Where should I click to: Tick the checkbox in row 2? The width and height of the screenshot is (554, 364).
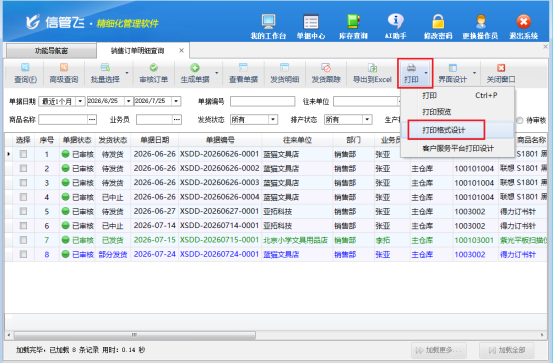coord(23,168)
